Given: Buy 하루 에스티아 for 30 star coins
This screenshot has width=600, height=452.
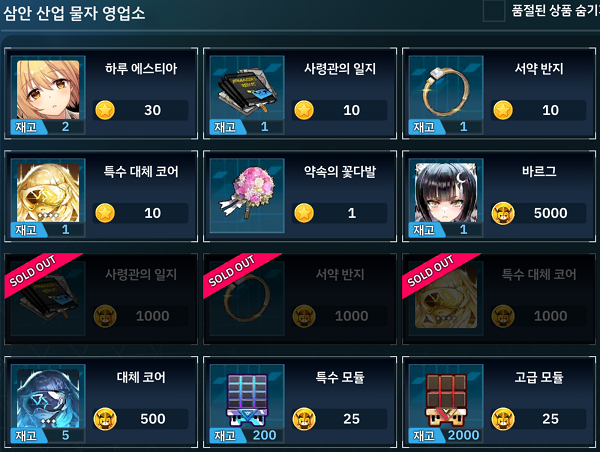Looking at the screenshot, I should pyautogui.click(x=140, y=110).
